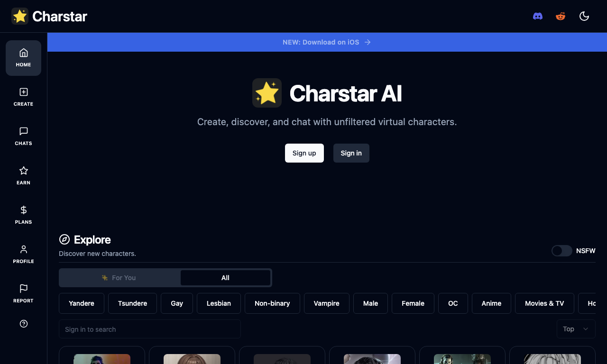Click the Explore heading text
Viewport: 607px width, 364px height.
pos(92,239)
